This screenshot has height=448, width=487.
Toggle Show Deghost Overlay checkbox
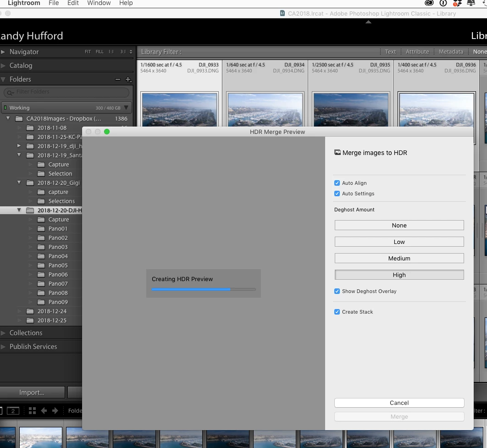[x=337, y=291]
